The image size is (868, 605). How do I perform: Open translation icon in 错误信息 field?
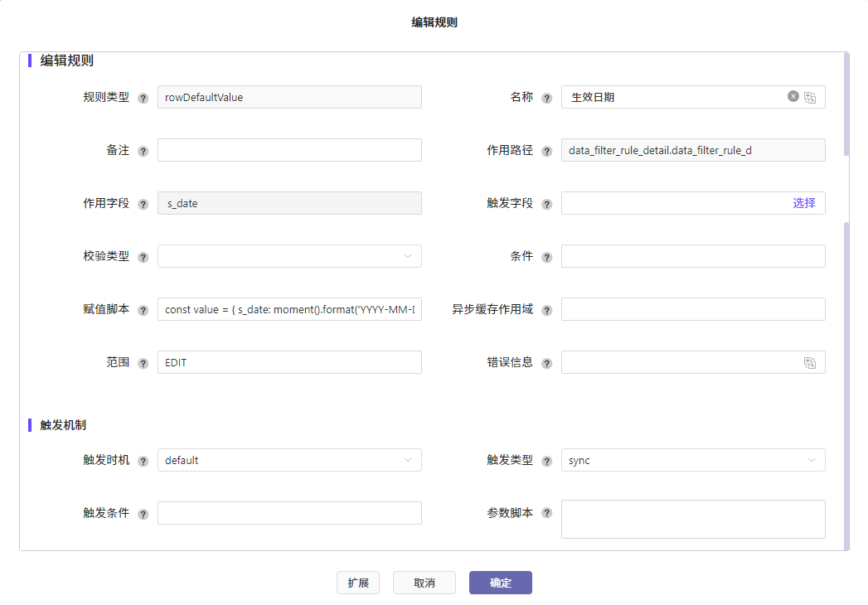[810, 362]
